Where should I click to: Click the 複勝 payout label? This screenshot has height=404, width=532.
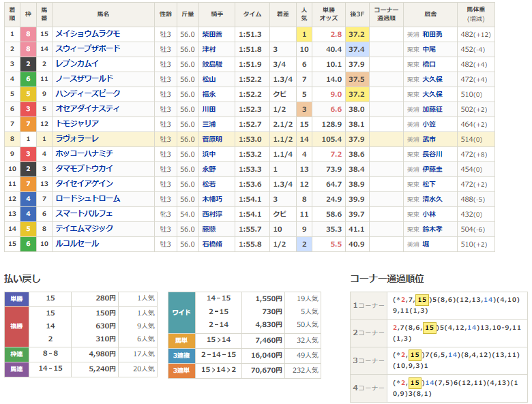[x=16, y=326]
